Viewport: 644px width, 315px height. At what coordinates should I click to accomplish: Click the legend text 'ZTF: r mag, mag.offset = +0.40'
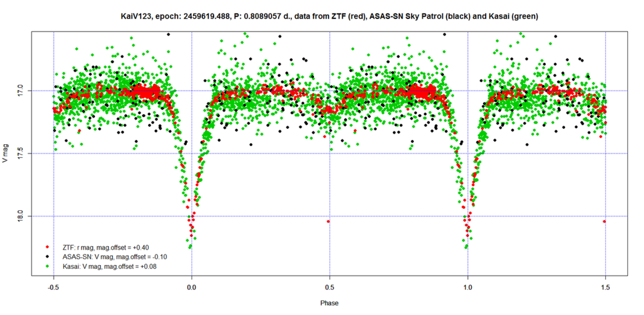pos(106,247)
